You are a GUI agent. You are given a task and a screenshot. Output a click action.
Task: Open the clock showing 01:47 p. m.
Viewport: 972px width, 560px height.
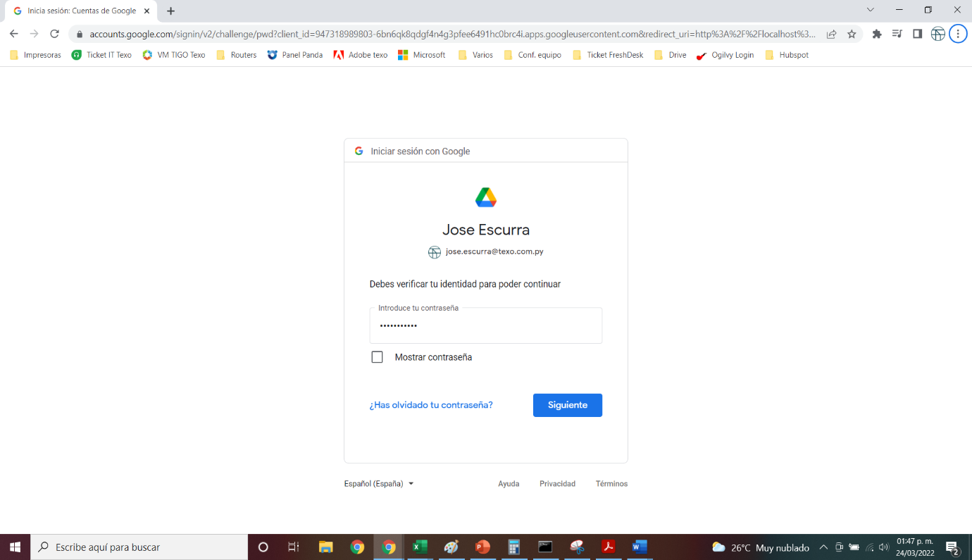(915, 547)
